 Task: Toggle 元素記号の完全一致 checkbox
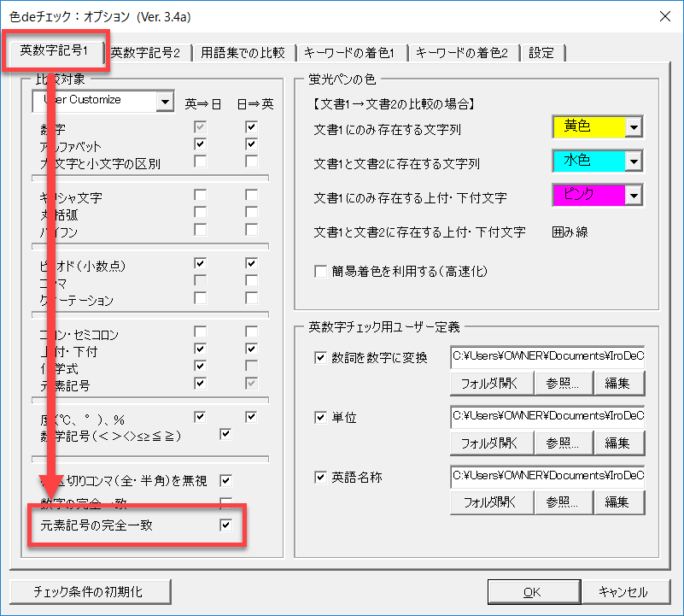tap(225, 525)
